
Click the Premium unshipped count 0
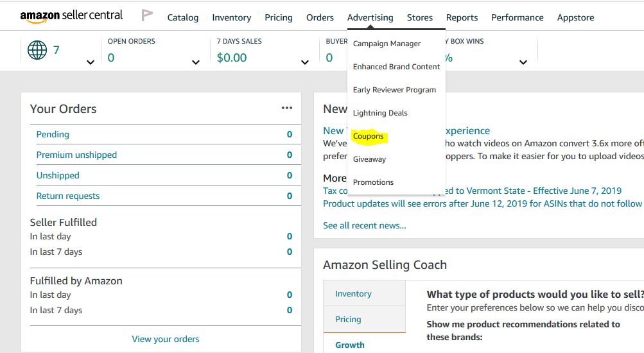click(290, 155)
